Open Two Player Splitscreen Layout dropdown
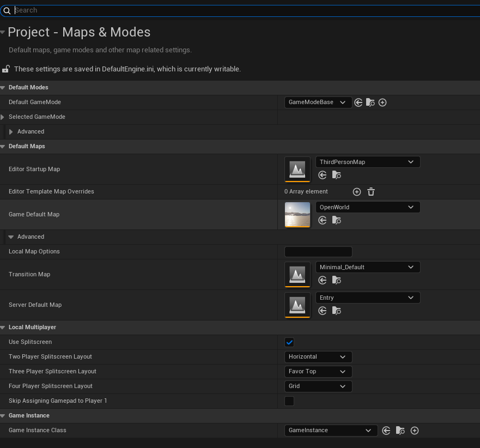The image size is (480, 448). [318, 357]
